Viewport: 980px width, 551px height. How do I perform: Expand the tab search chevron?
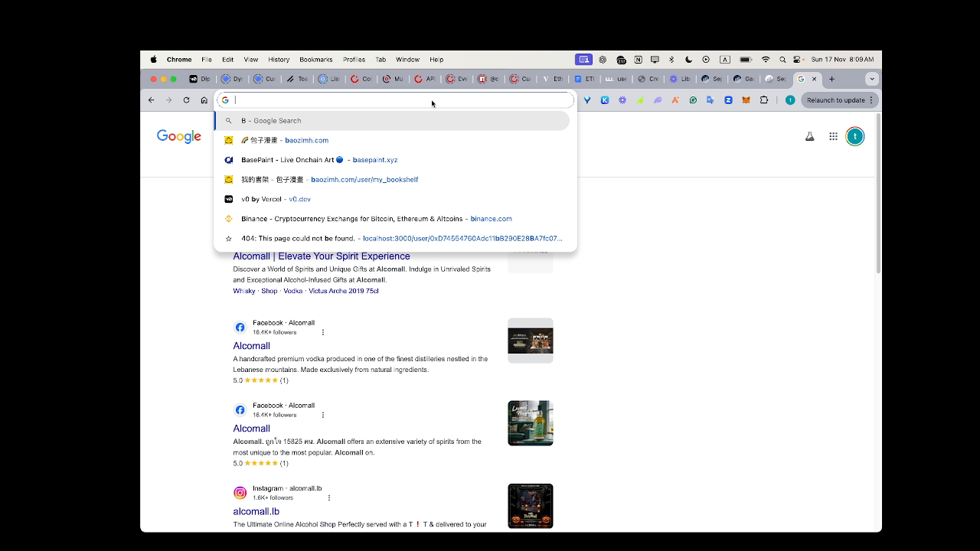(871, 79)
